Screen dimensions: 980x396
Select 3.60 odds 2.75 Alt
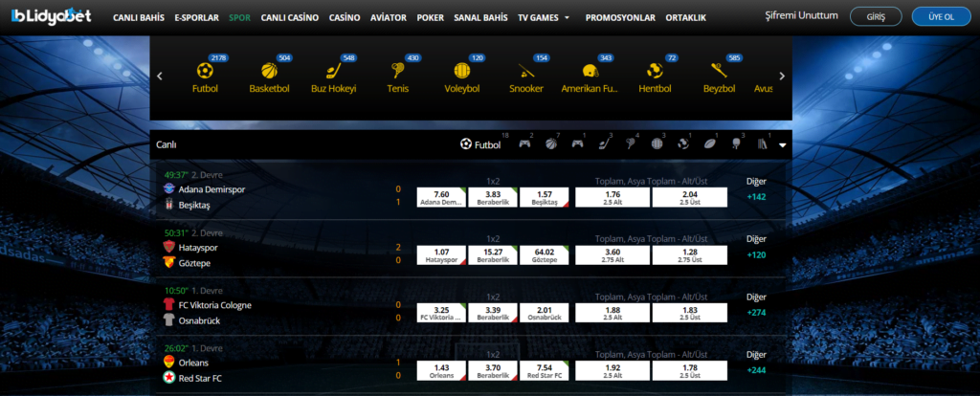612,254
